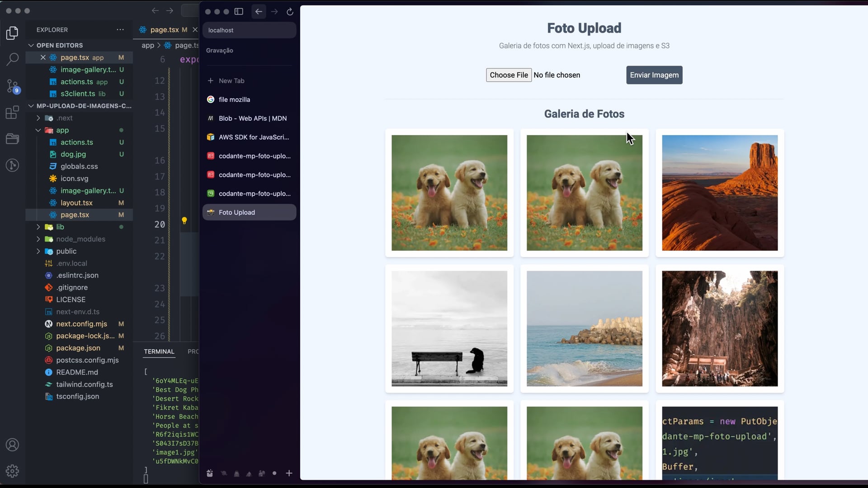
Task: Click the Choose File button
Action: coord(508,75)
